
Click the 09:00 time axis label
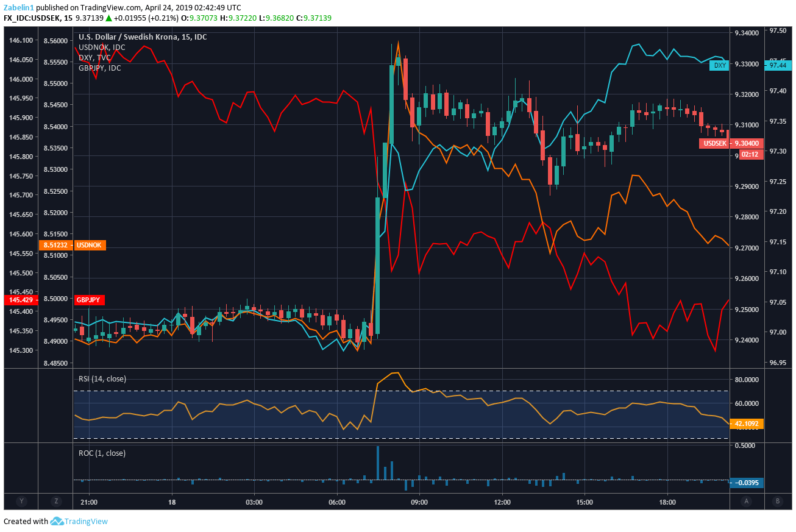point(419,503)
